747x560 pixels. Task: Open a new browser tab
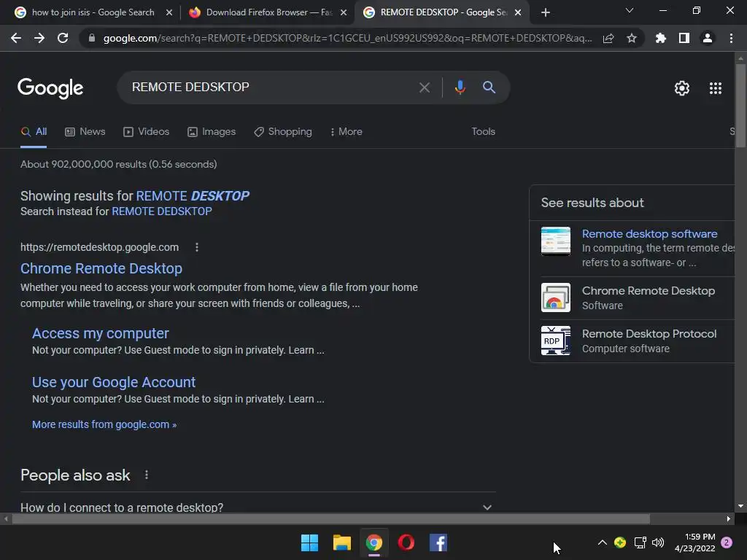pos(546,12)
